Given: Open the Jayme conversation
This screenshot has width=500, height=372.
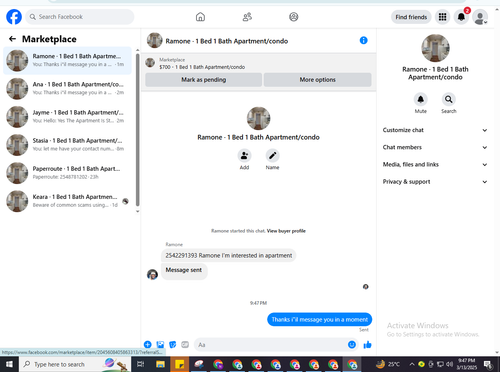Looking at the screenshot, I should tap(67, 117).
